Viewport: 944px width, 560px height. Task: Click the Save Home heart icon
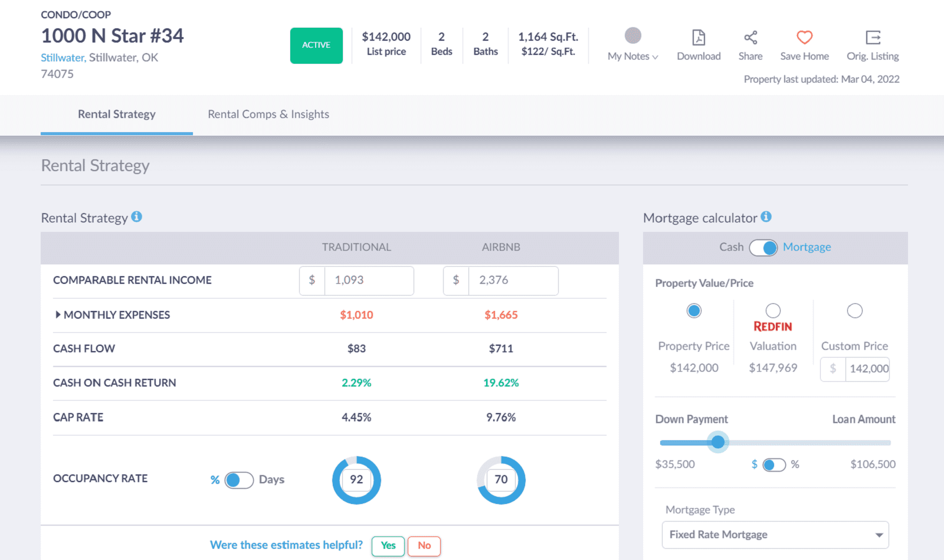click(804, 38)
